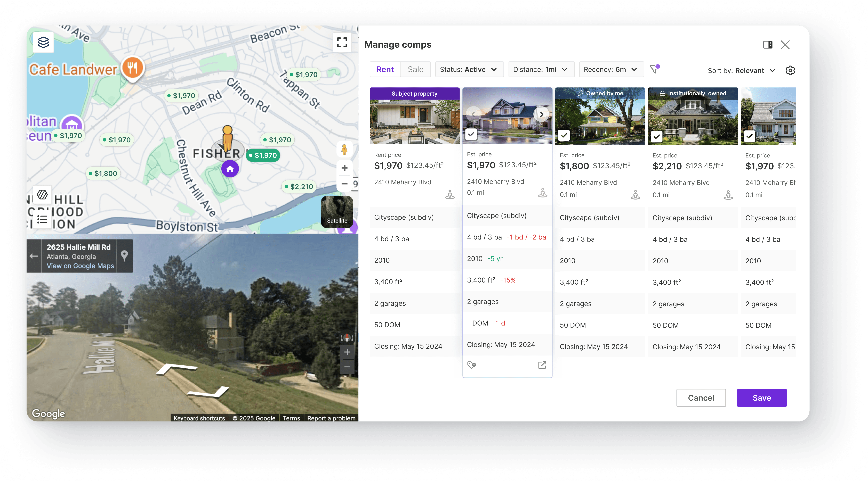The width and height of the screenshot is (868, 481).
Task: Switch to the Sale tab
Action: tap(415, 69)
